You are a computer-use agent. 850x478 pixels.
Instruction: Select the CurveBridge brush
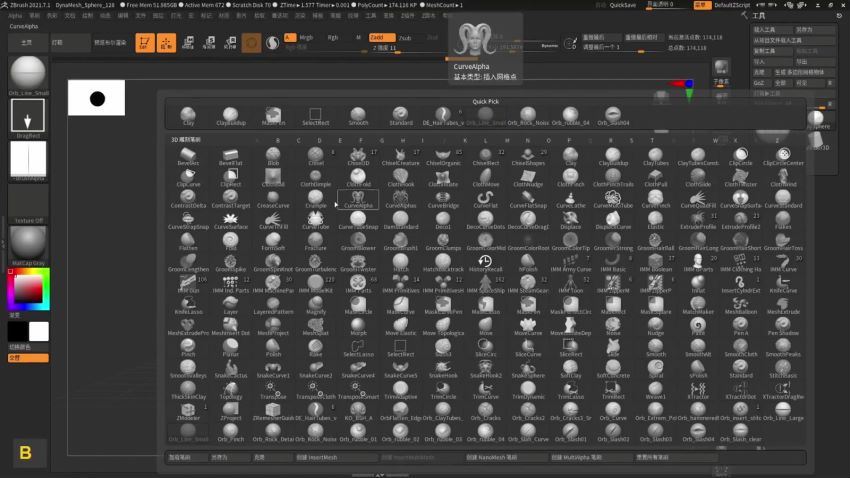443,199
